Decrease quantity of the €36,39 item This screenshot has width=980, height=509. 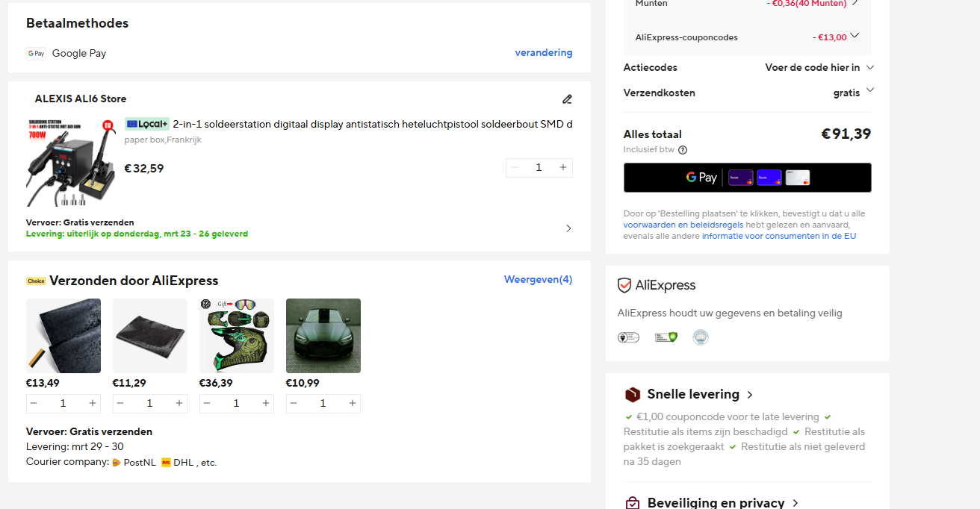pos(207,403)
